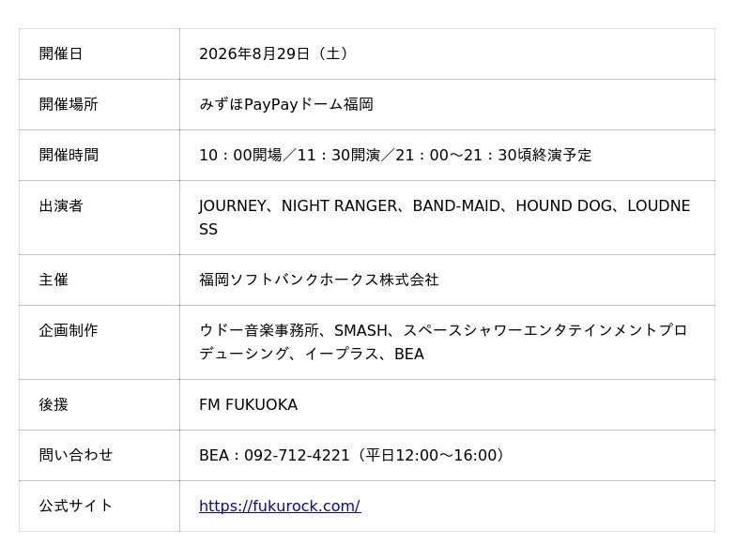The width and height of the screenshot is (751, 560).
Task: Select the FM FUKUOKA text
Action: (x=249, y=405)
